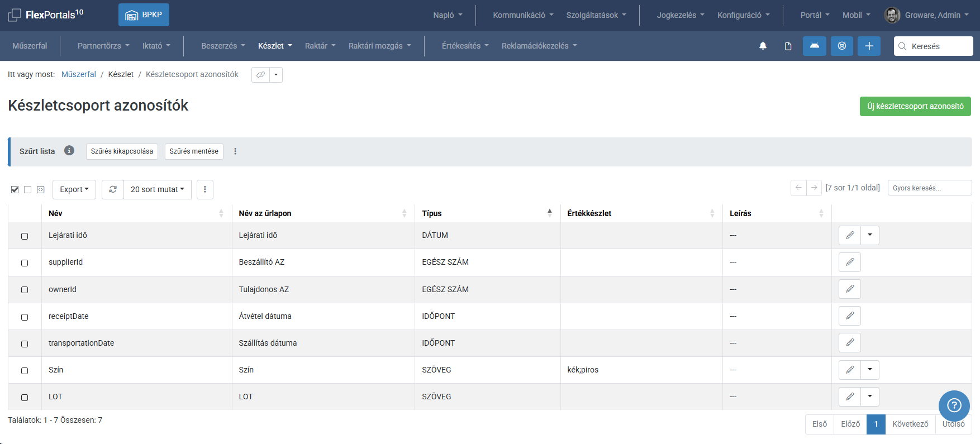Click the blue Android icon button
The image size is (980, 444).
(815, 46)
